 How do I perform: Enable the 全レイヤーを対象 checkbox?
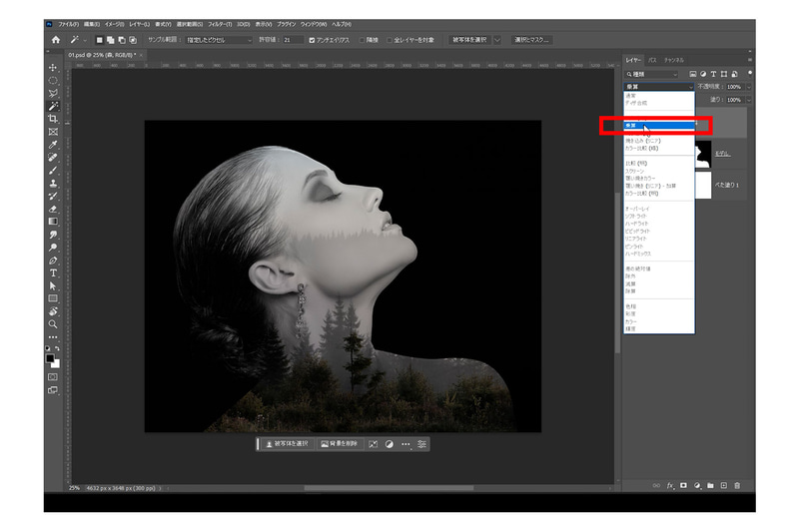[391, 40]
